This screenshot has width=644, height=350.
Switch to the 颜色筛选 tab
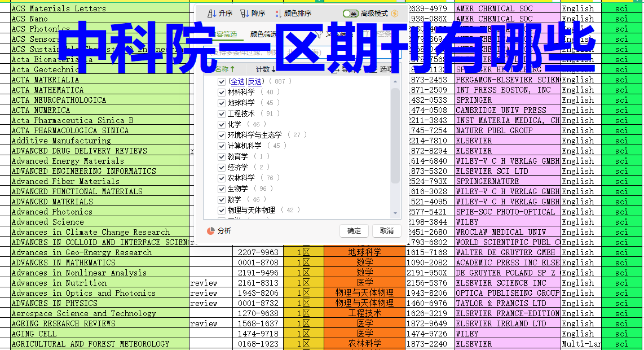click(263, 34)
